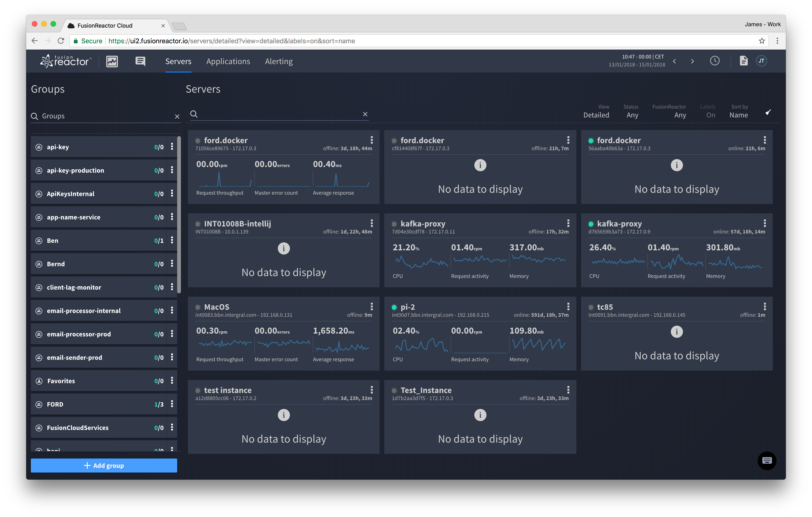Open the FusionReactor Any dropdown

tap(669, 111)
